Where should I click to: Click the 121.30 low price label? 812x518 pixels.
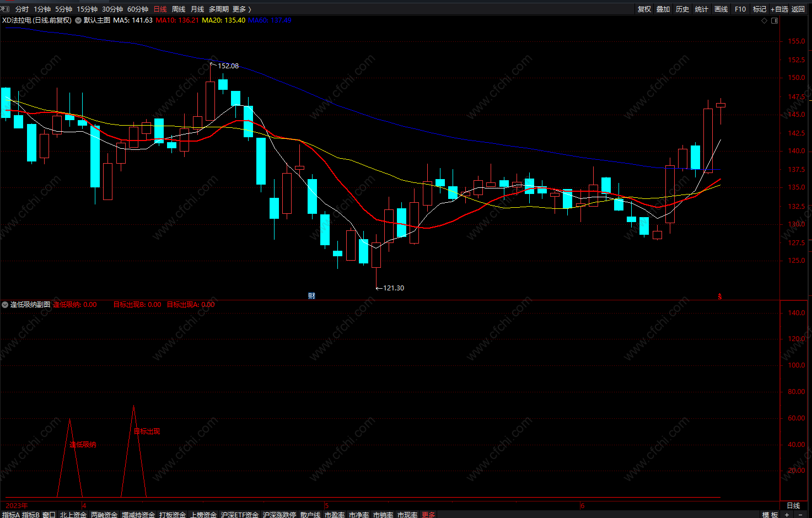click(x=394, y=288)
